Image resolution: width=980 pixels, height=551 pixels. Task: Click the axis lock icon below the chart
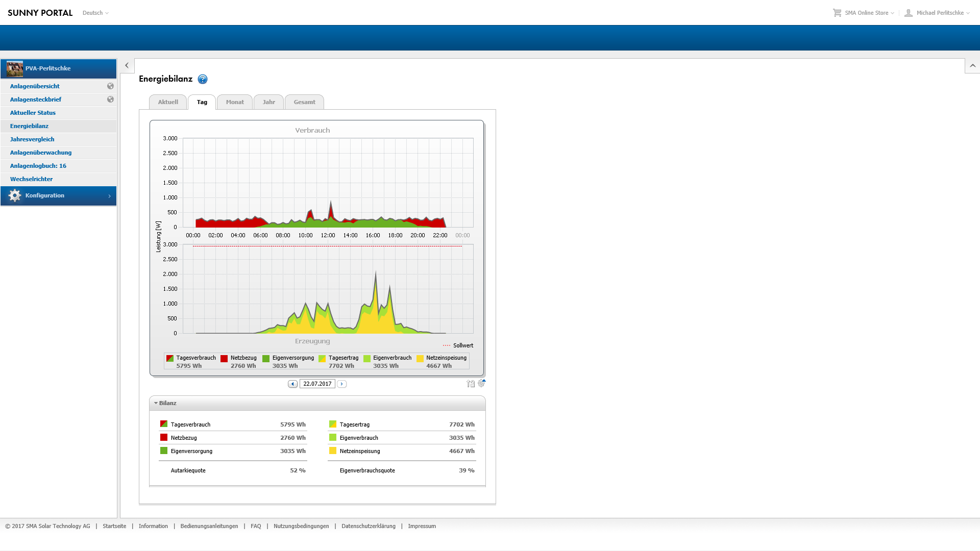[471, 384]
